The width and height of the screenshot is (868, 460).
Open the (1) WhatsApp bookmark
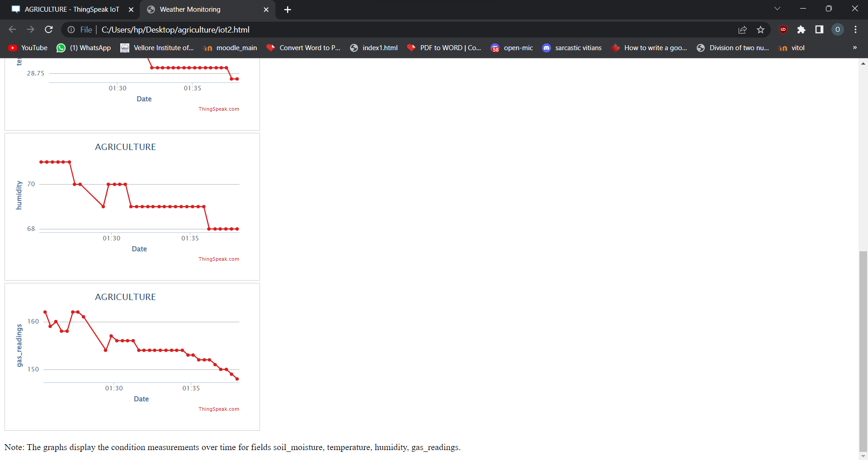84,48
